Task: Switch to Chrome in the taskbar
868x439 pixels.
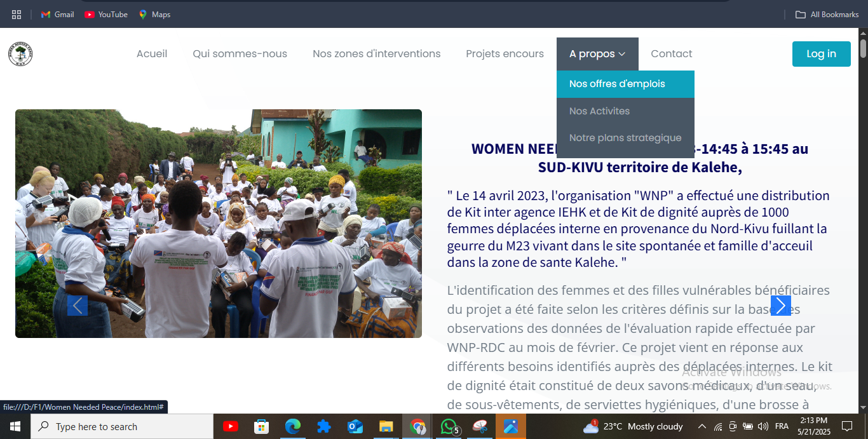Action: (x=417, y=426)
